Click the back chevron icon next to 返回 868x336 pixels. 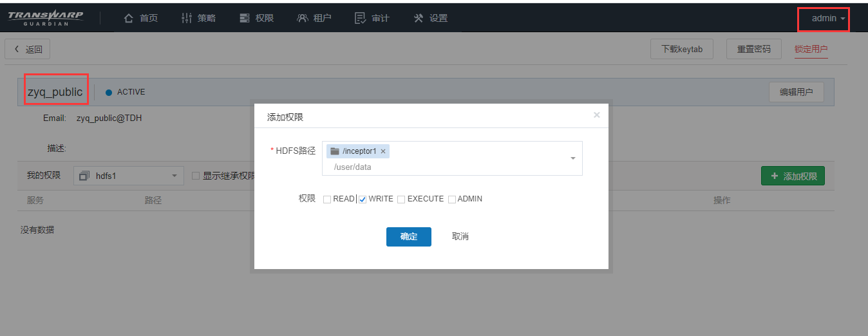tap(16, 49)
